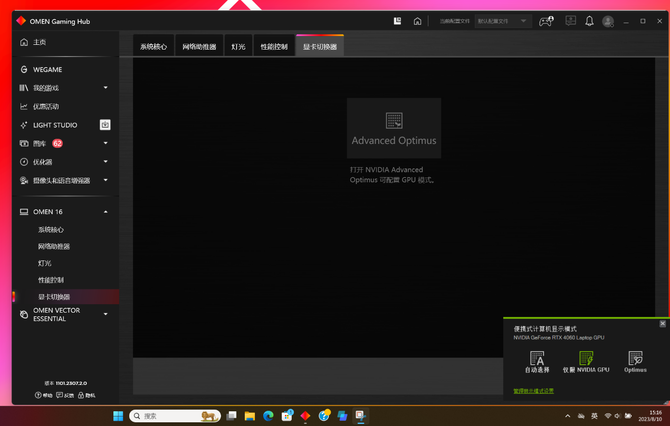Close the NVIDIA display mode popup
670x426 pixels.
point(662,323)
